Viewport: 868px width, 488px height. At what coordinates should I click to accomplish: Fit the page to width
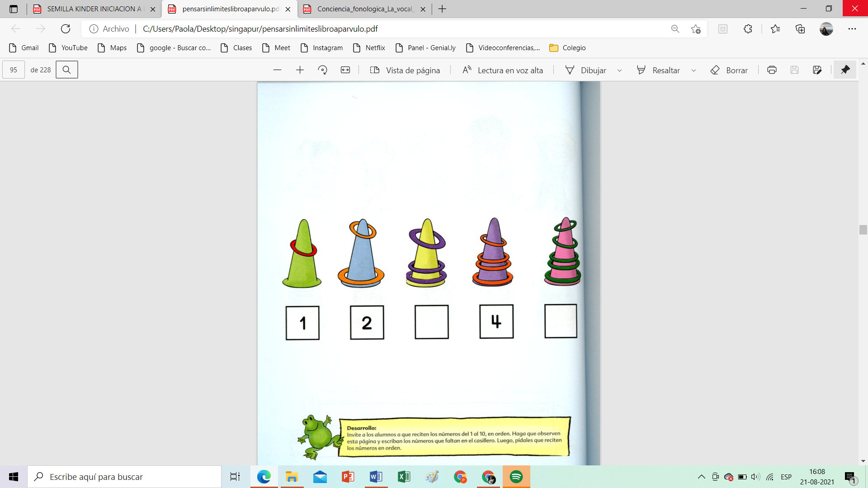[x=345, y=70]
